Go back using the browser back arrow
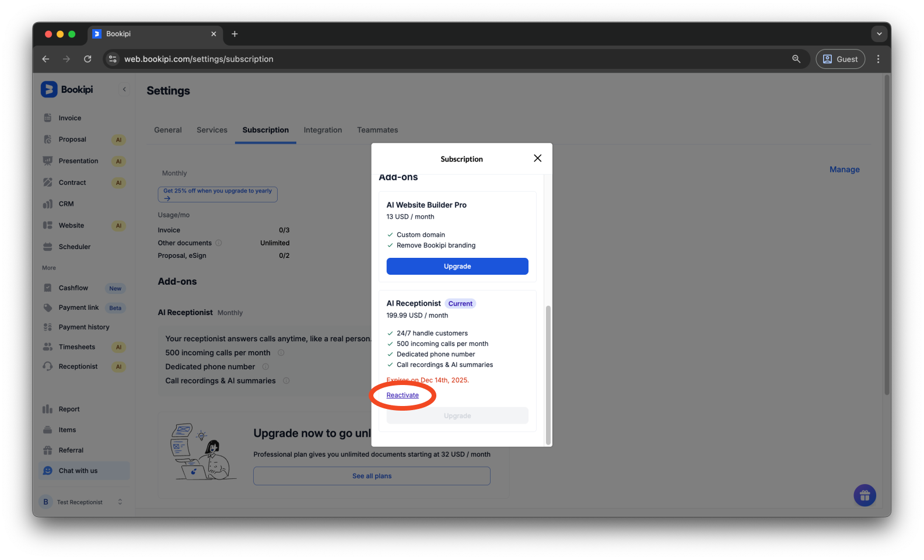Screen dimensions: 924x560 (x=45, y=59)
